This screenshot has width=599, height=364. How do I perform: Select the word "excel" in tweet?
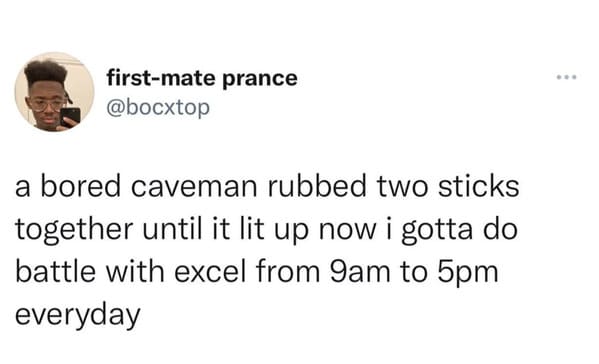[x=209, y=272]
